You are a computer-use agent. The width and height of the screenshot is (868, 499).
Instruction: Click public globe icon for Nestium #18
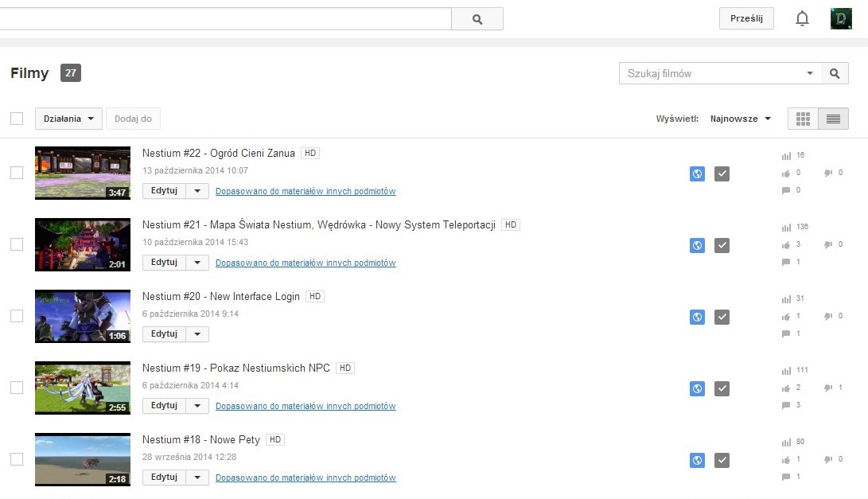(698, 460)
